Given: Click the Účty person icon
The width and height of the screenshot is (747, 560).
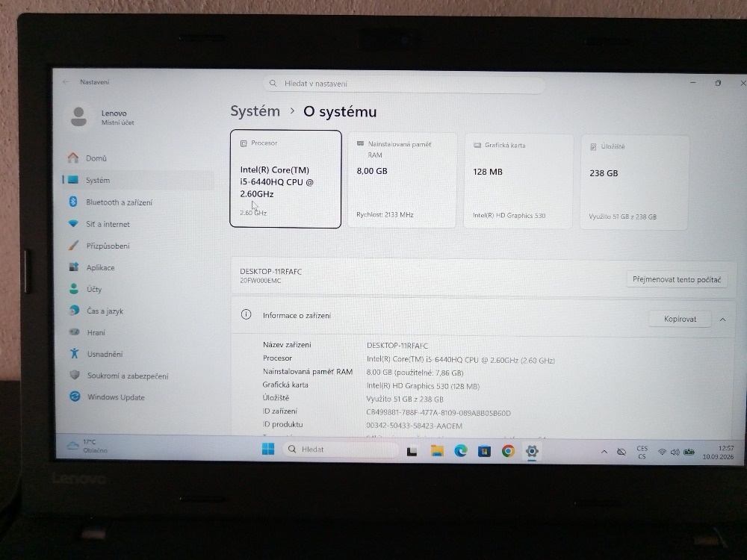Looking at the screenshot, I should (x=74, y=288).
